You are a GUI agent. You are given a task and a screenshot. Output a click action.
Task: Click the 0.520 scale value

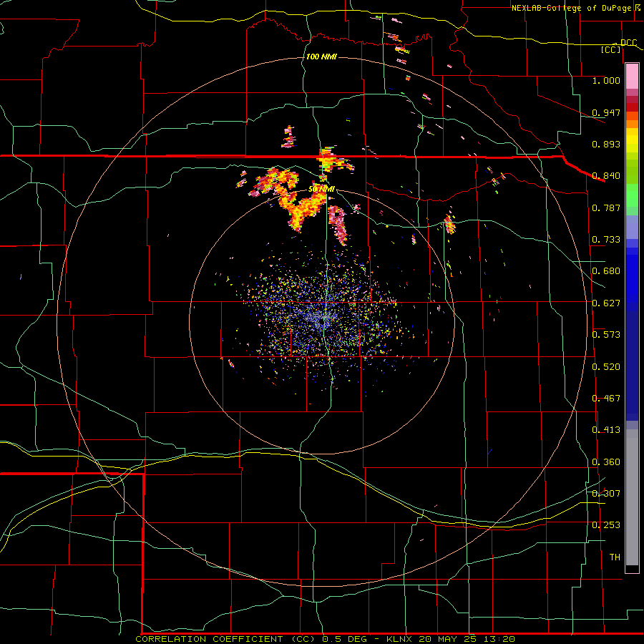[606, 367]
